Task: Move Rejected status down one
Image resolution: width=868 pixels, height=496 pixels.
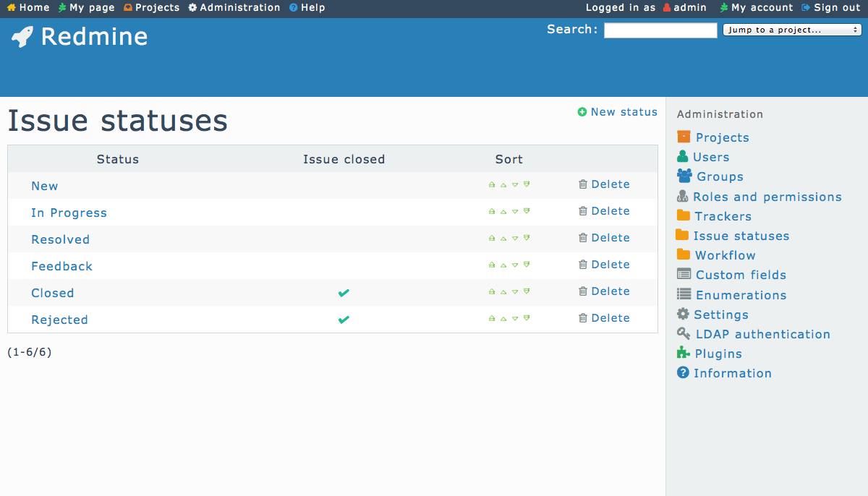Action: (515, 318)
